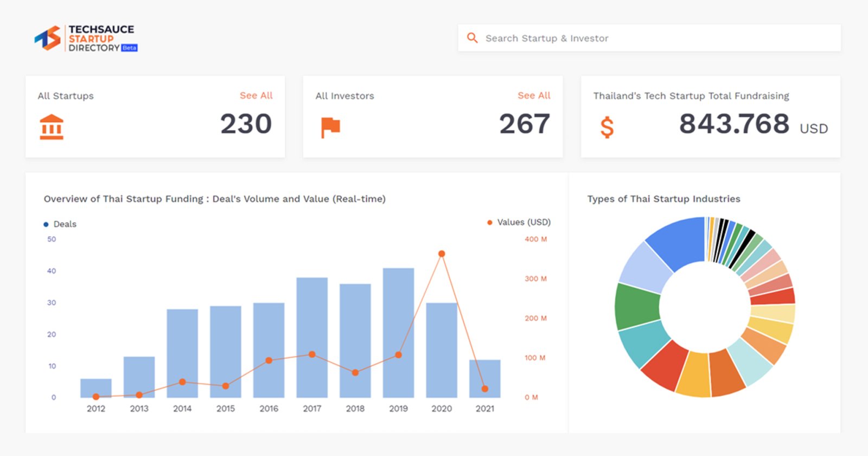The height and width of the screenshot is (456, 868).
Task: Toggle the Deals legend series
Action: 60,224
